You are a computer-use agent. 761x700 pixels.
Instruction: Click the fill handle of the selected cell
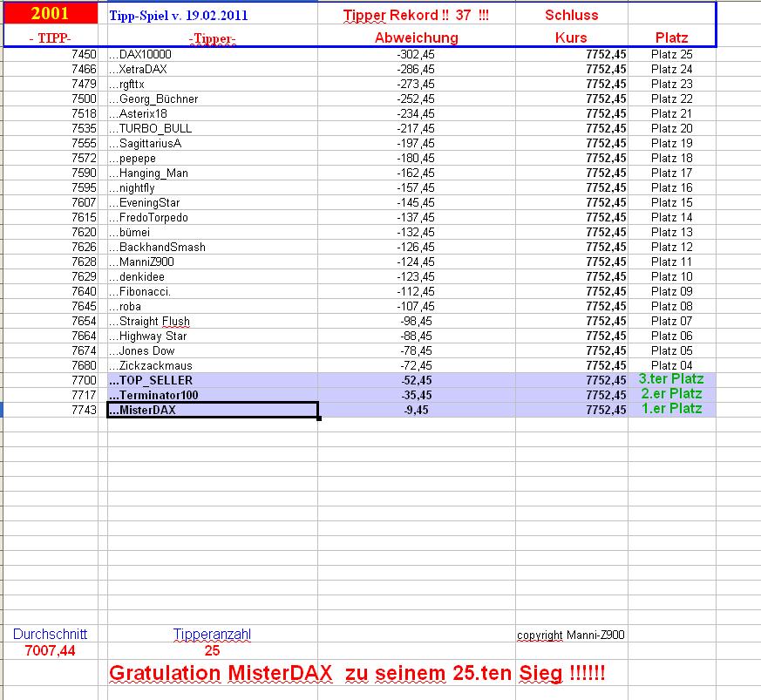pyautogui.click(x=319, y=418)
